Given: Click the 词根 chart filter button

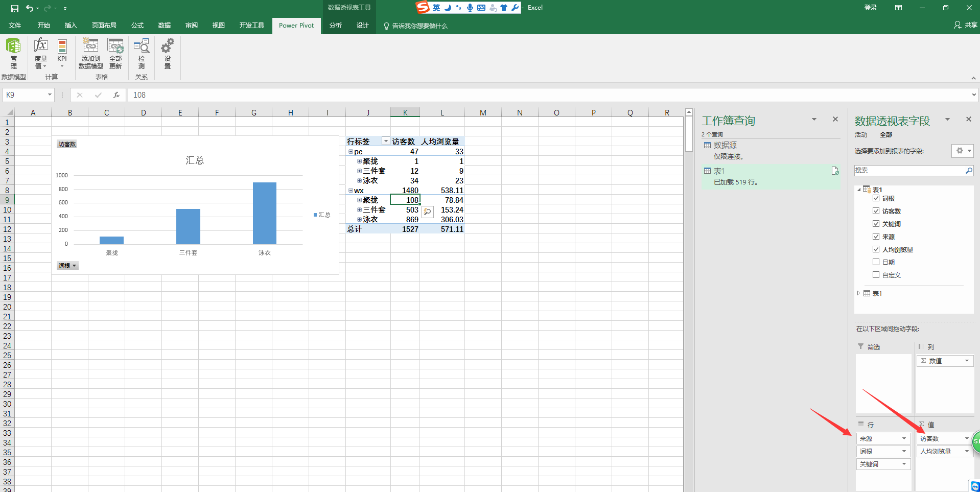Looking at the screenshot, I should [x=67, y=266].
